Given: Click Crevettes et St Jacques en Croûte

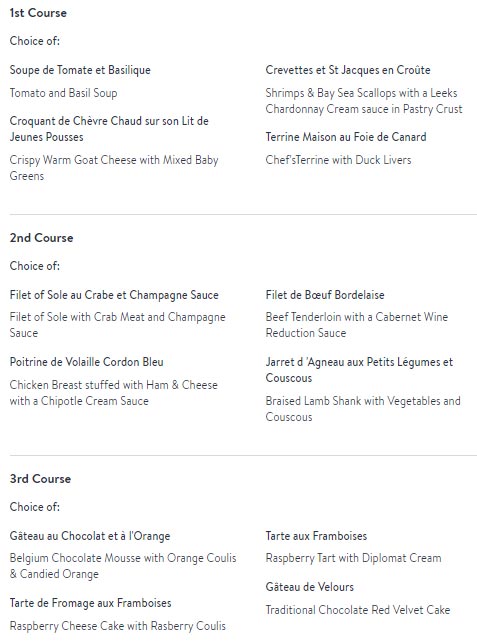Looking at the screenshot, I should click(348, 70).
